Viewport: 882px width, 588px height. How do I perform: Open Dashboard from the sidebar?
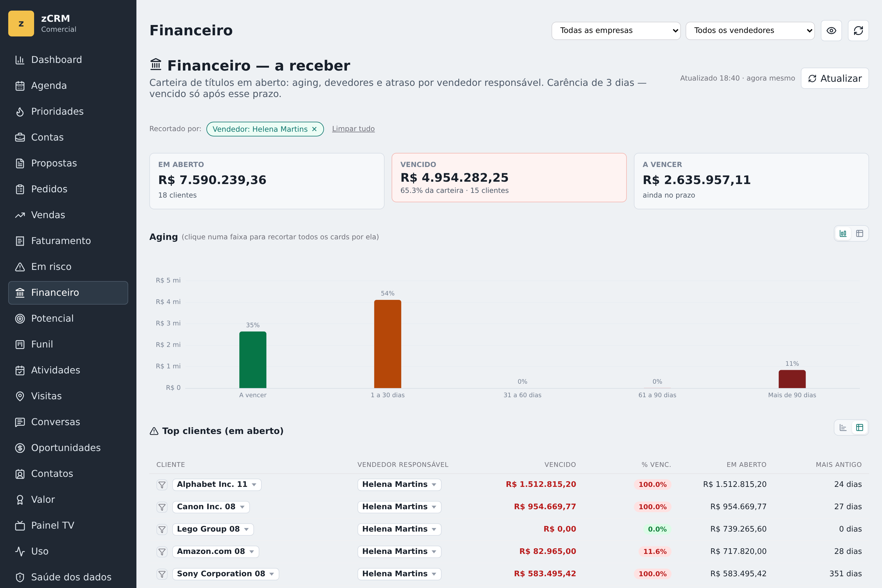click(x=68, y=60)
